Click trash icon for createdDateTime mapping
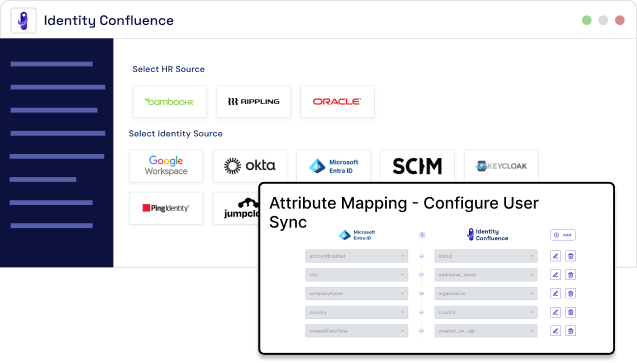This screenshot has width=637, height=363. [x=570, y=331]
